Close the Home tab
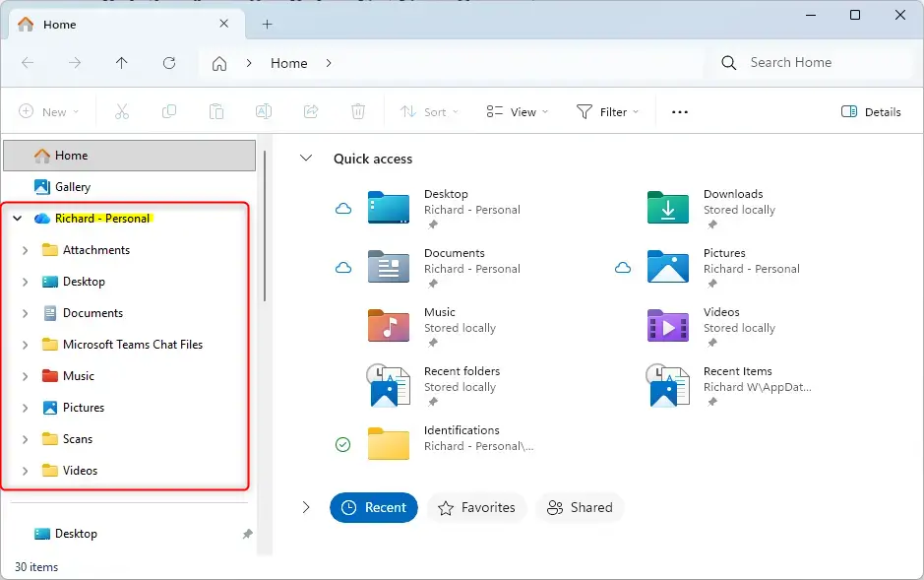This screenshot has height=580, width=924. coord(224,24)
